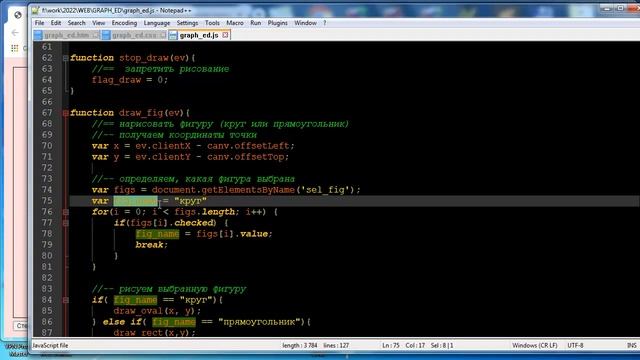Viewport: 640px width, 360px height.
Task: Open the Macro menu
Action: pyautogui.click(x=235, y=23)
